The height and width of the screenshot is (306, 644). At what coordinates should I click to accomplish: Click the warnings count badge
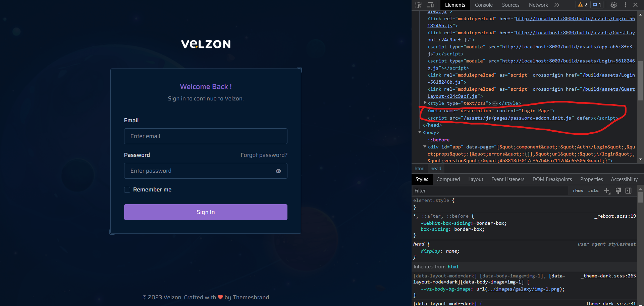(582, 5)
